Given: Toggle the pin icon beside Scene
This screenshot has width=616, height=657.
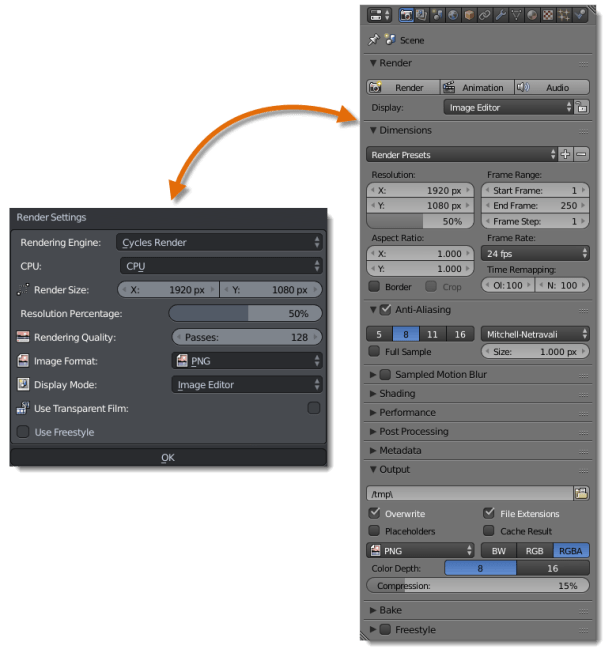Looking at the screenshot, I should [373, 40].
